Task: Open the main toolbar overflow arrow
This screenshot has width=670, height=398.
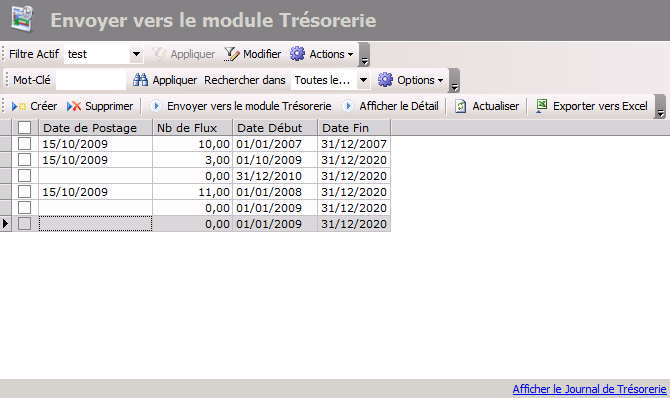Action: [x=660, y=106]
